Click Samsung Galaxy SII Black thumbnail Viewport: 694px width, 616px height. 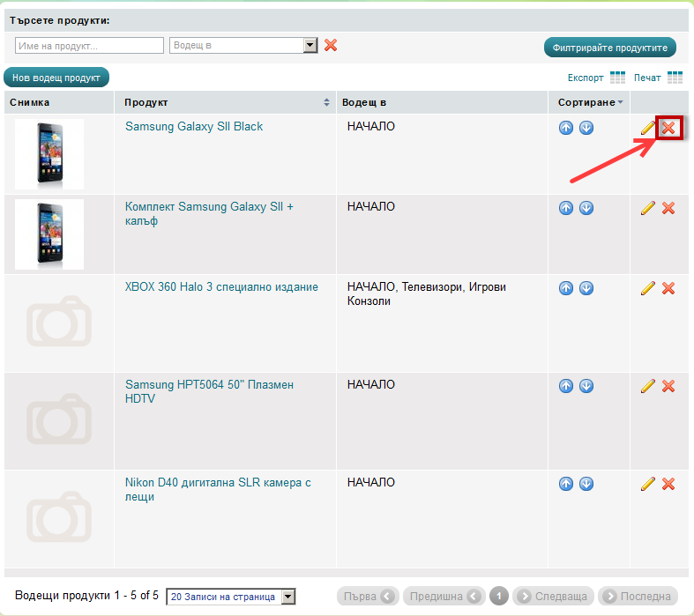(x=49, y=154)
